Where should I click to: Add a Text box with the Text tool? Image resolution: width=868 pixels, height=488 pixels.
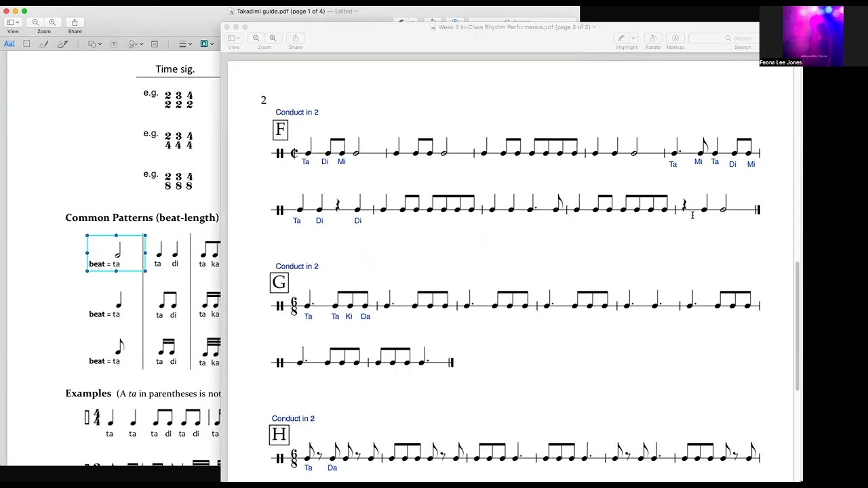coord(114,44)
